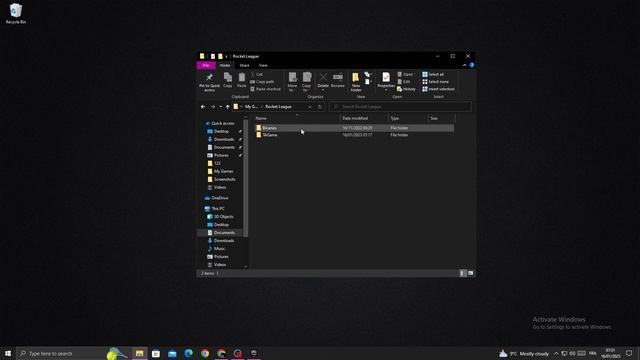
Task: Click the Rocket League breadcrumb segment
Action: click(x=278, y=107)
